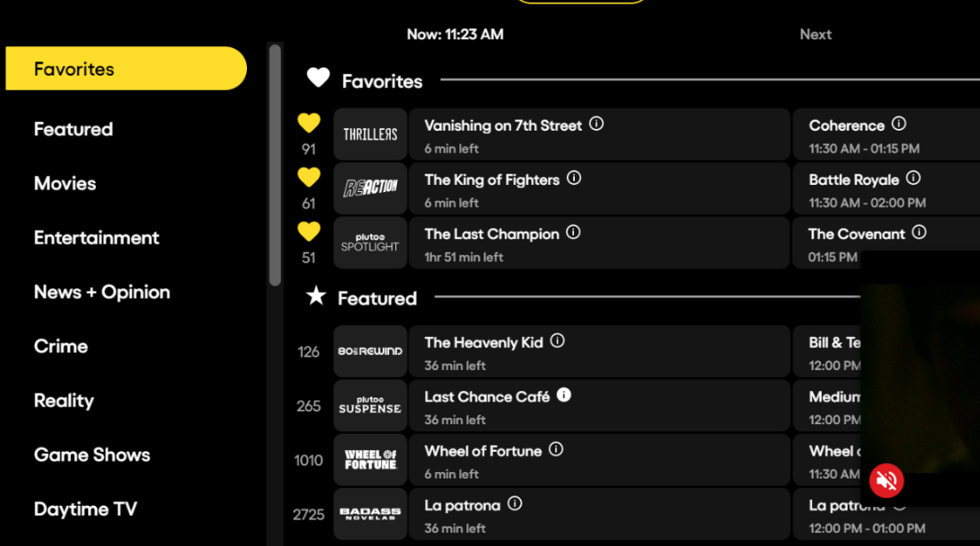Image resolution: width=980 pixels, height=546 pixels.
Task: View info for Coherence
Action: coord(899,124)
